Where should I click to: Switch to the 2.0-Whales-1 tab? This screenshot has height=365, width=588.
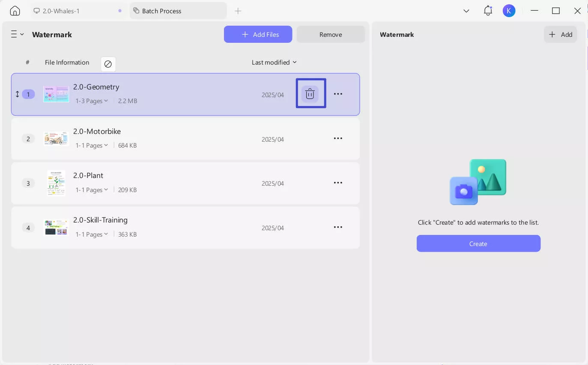click(61, 11)
